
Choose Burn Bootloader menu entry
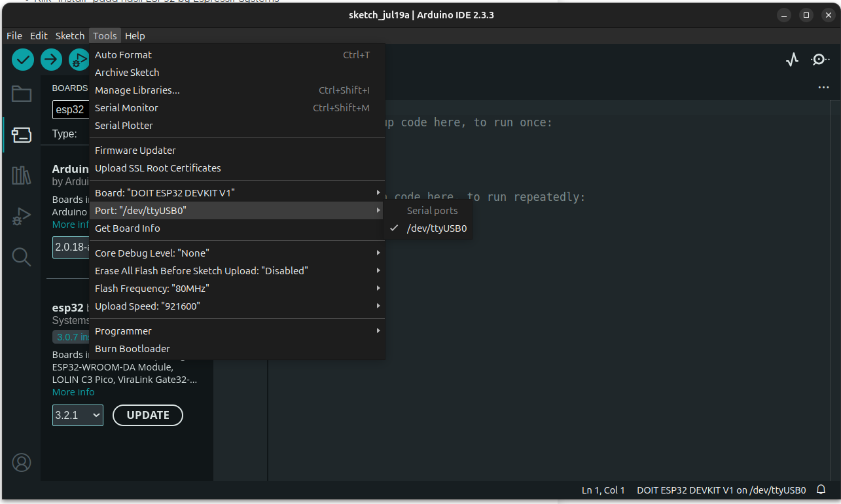237,348
